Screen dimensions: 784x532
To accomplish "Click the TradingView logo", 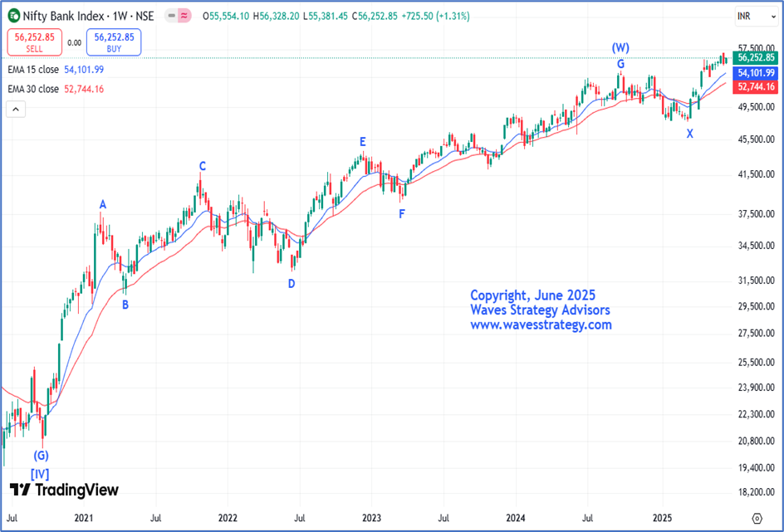I will 64,490.
